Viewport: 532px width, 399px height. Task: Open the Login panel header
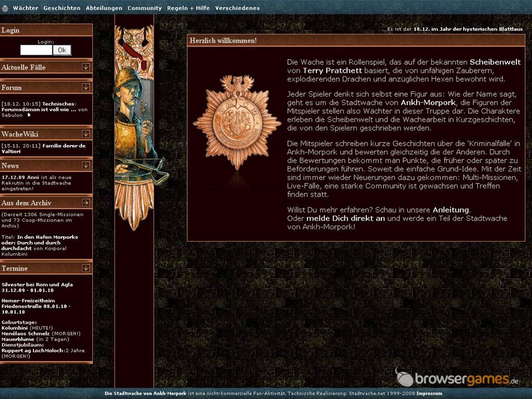click(46, 30)
